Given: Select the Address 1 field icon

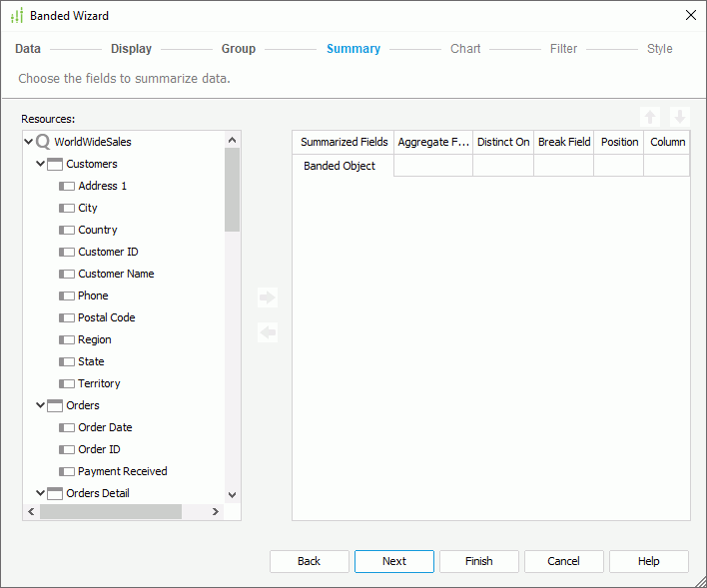Looking at the screenshot, I should (67, 186).
